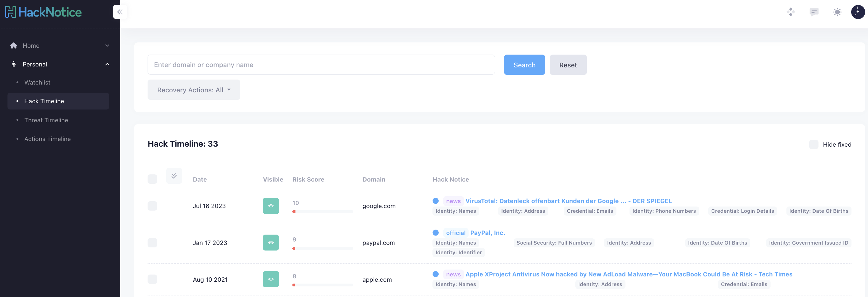868x297 pixels.
Task: Open the PayPal, Inc. hack notice link
Action: (487, 233)
